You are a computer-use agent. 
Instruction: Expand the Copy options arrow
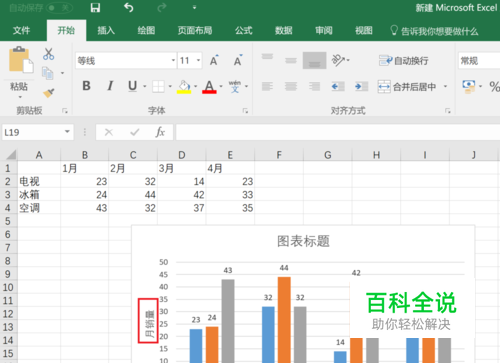pos(62,73)
